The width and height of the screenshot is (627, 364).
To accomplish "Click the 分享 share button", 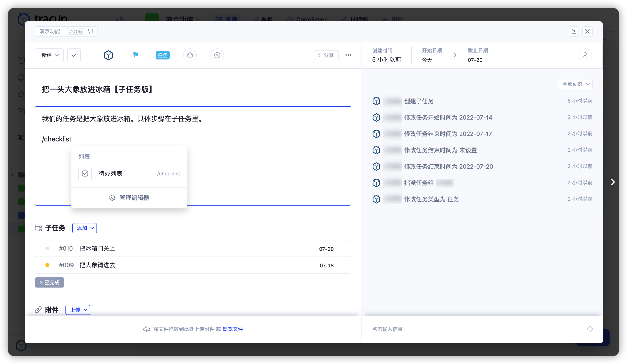I will pos(326,55).
